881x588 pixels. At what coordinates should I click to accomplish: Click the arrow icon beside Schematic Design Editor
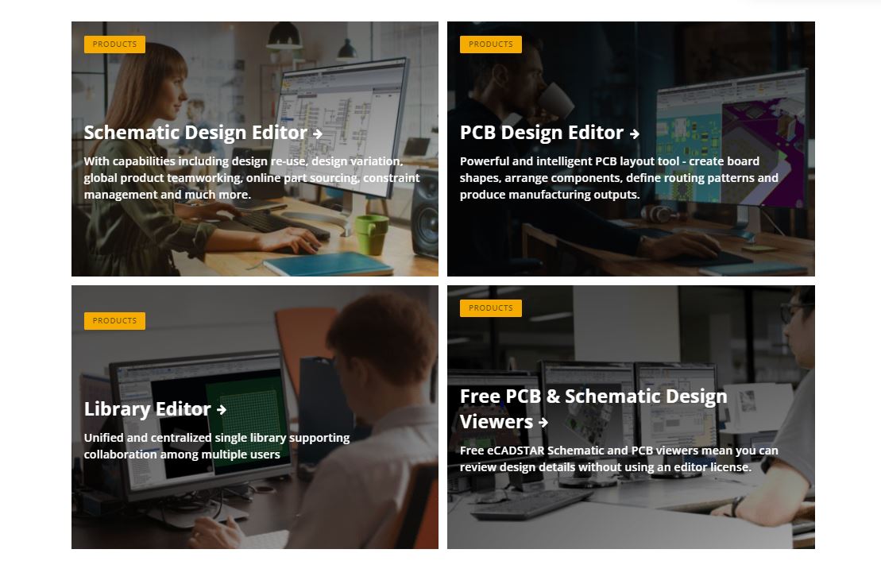(318, 133)
